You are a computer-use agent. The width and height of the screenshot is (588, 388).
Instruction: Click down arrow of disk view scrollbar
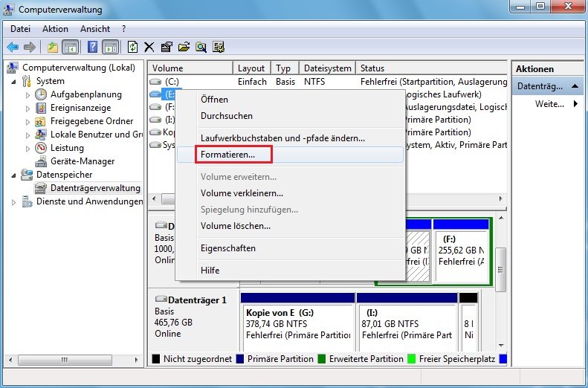(x=501, y=346)
